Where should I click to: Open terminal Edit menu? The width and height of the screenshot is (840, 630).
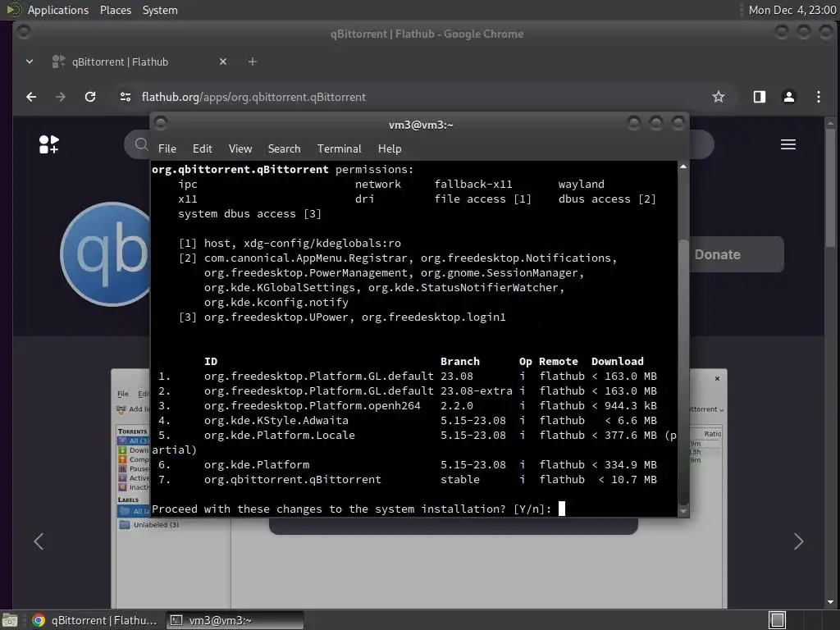pyautogui.click(x=203, y=149)
